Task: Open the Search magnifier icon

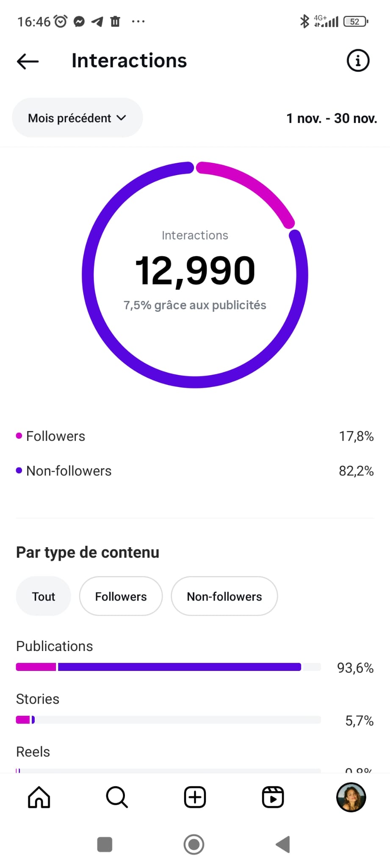Action: [117, 797]
